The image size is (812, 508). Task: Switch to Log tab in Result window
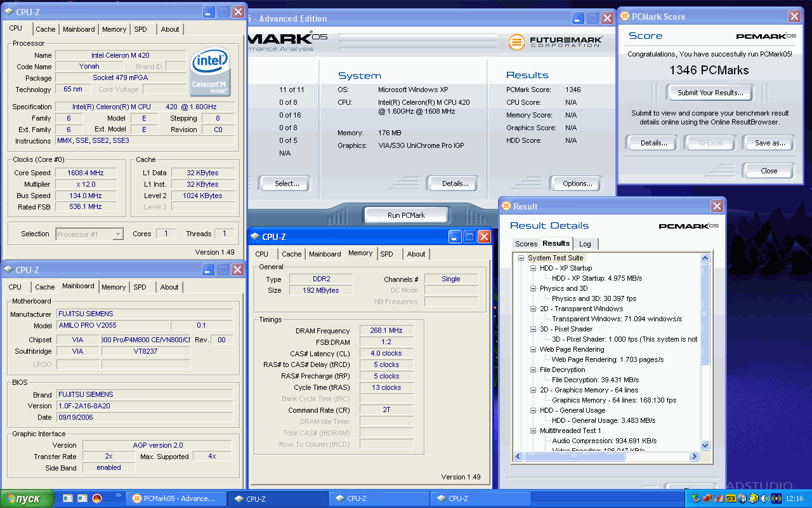tap(585, 244)
